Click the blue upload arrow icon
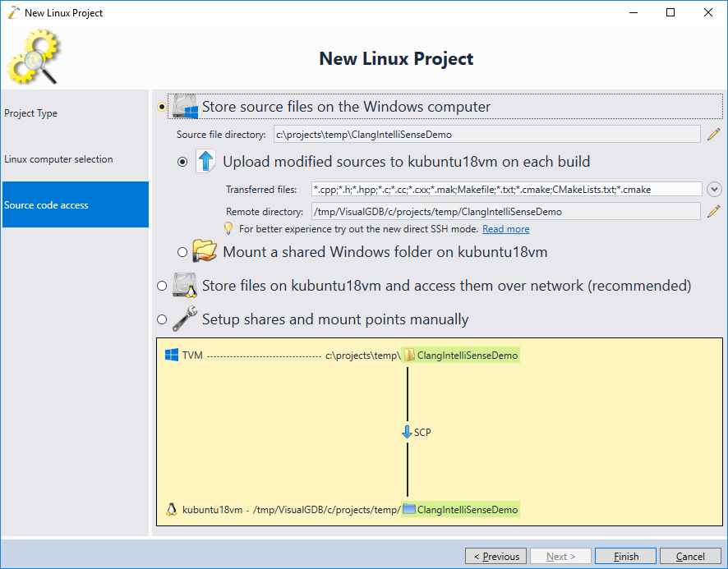The image size is (728, 569). coord(205,162)
